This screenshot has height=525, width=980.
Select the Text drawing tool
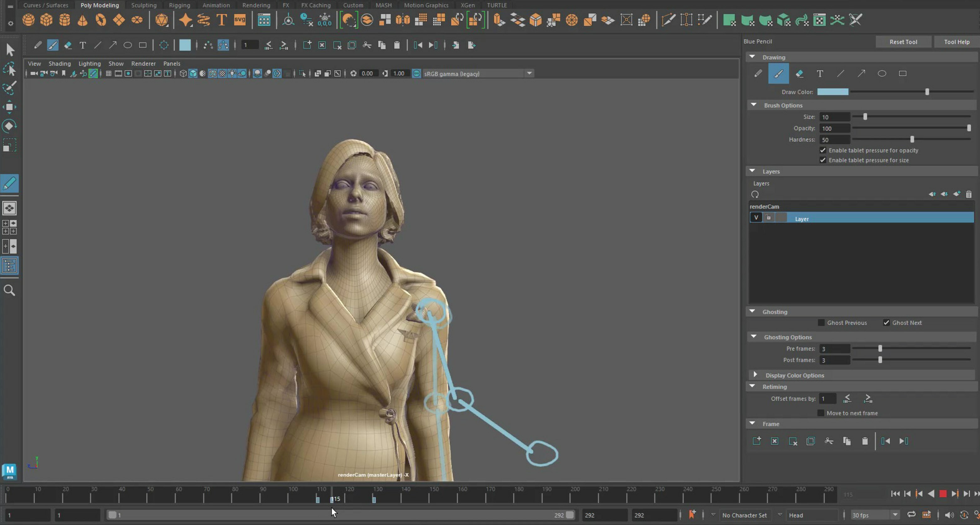(x=820, y=73)
